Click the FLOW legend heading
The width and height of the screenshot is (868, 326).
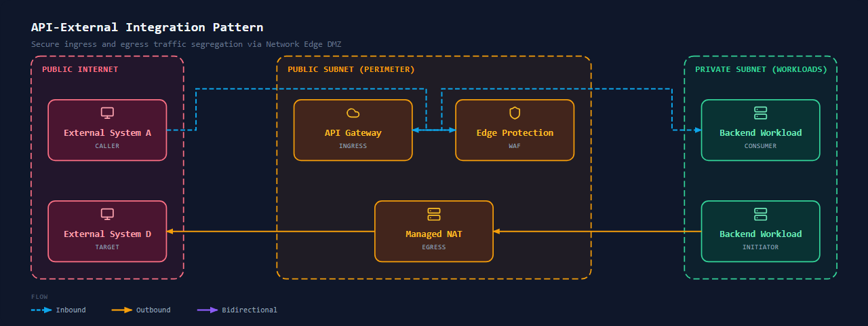coord(39,297)
